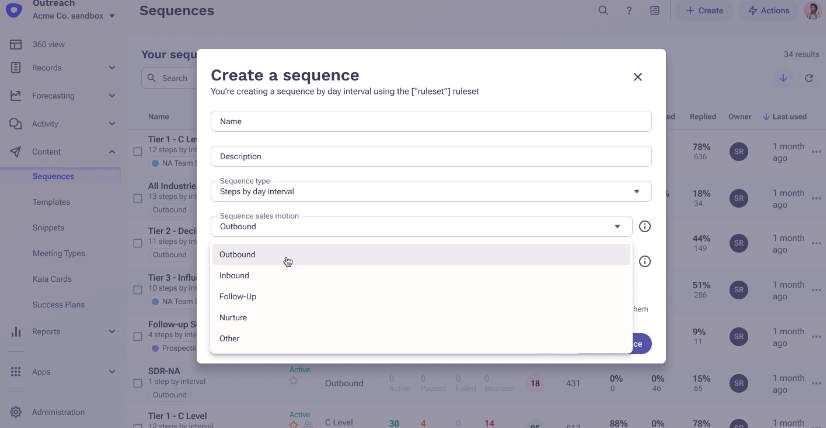Viewport: 826px width, 428px height.
Task: Click the side panel icon in header
Action: tap(655, 11)
